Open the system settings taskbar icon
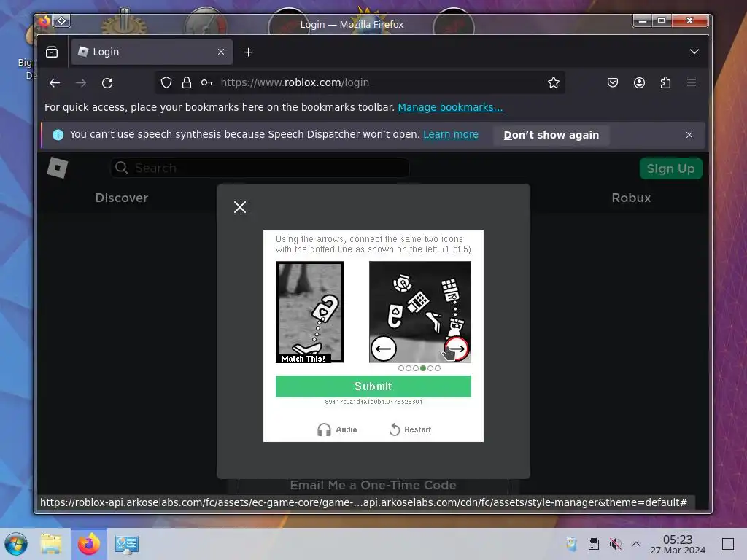This screenshot has height=560, width=747. coord(126,544)
